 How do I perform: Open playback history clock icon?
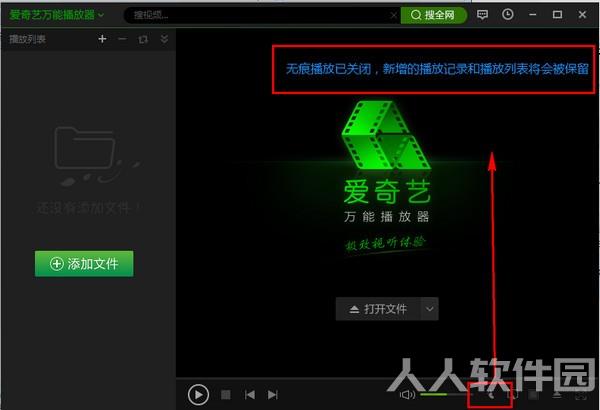coord(507,15)
